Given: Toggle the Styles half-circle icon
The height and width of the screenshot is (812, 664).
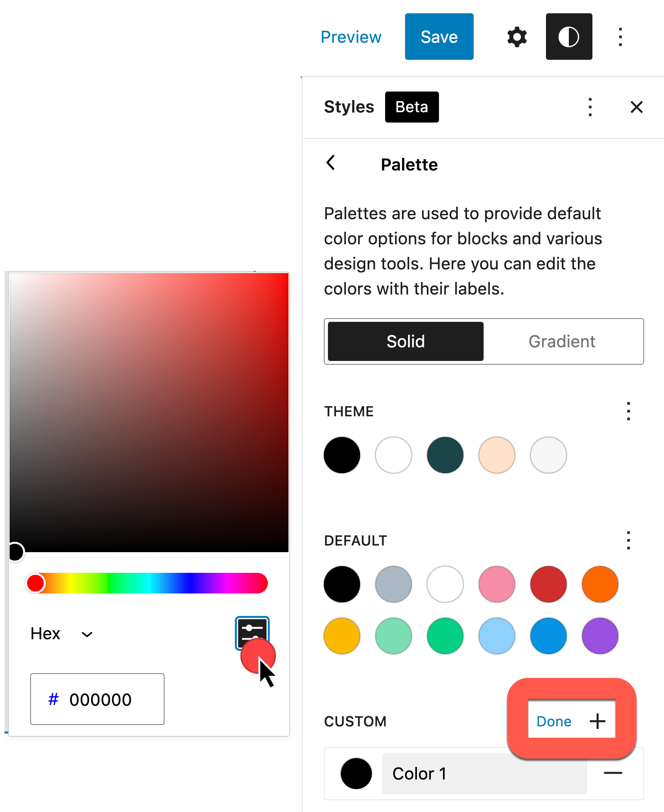Looking at the screenshot, I should [x=569, y=37].
